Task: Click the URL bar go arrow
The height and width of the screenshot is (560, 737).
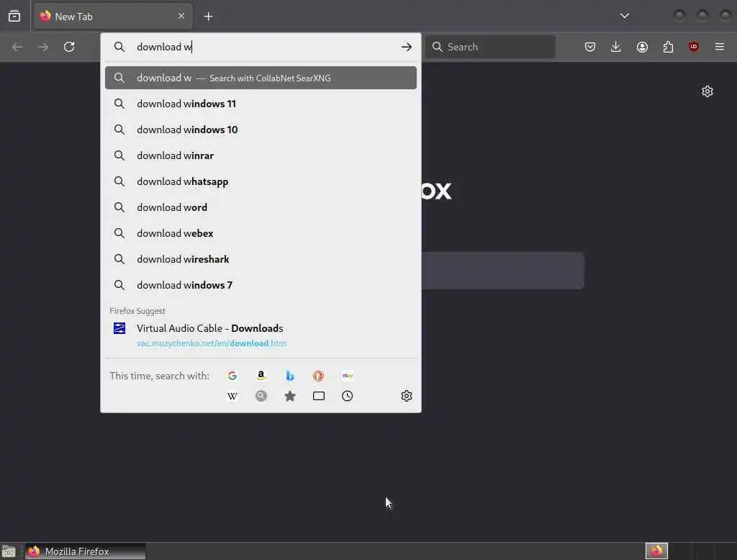Action: point(406,47)
